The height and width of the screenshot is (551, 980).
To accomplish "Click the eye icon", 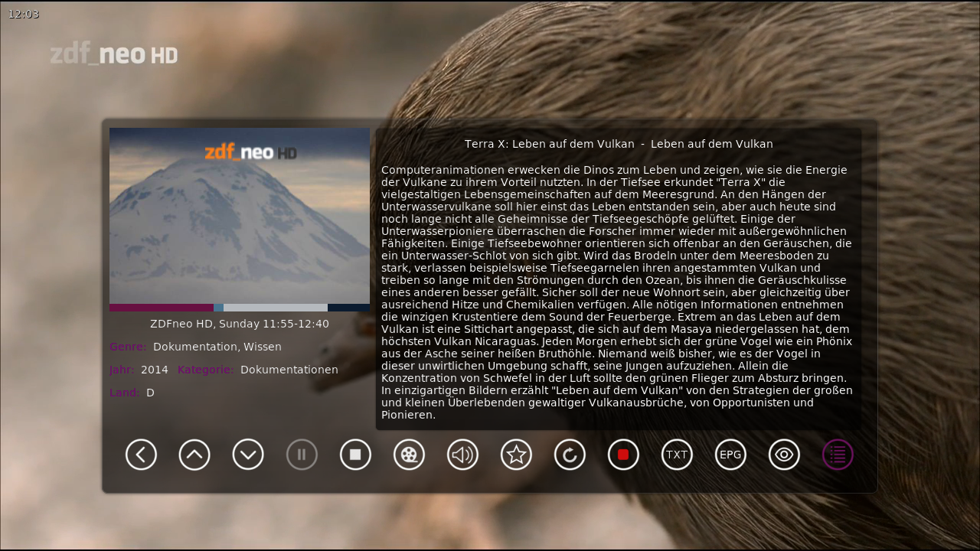I will (784, 455).
